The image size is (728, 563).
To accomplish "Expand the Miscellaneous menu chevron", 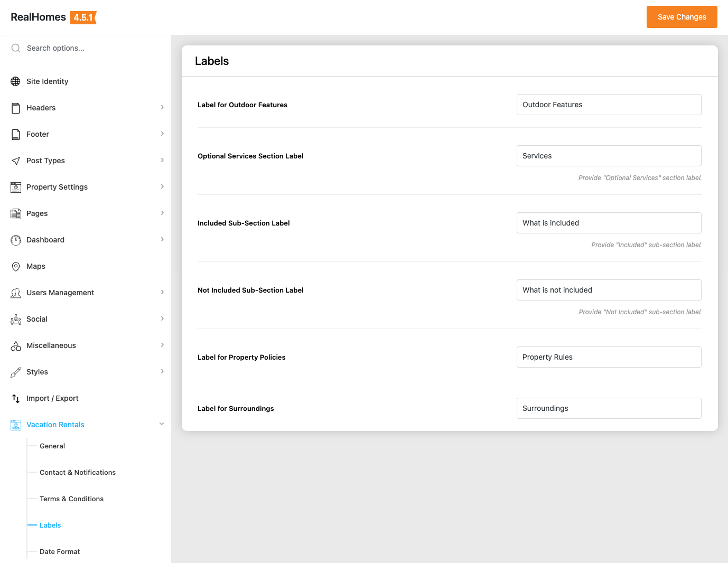I will point(162,345).
